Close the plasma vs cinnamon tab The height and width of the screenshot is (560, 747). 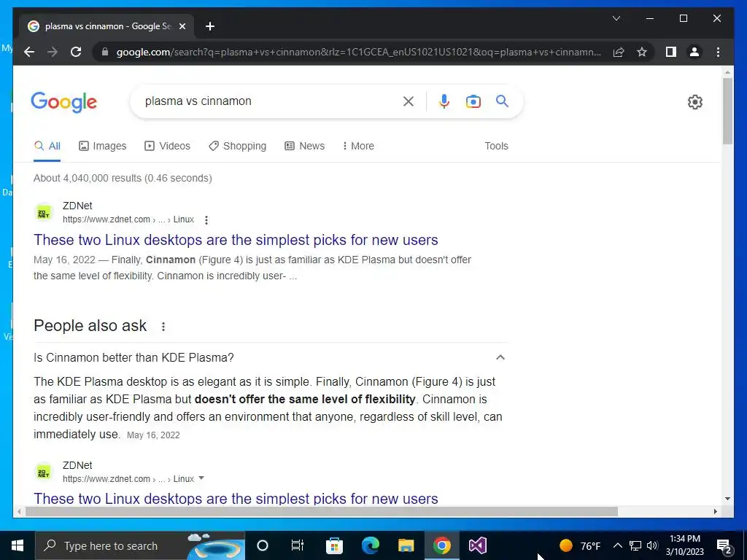182,26
